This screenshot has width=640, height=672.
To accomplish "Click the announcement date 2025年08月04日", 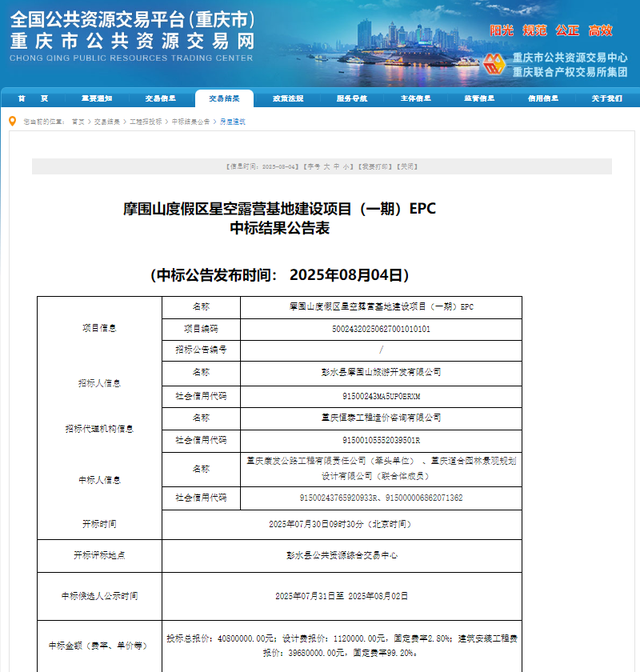I will pyautogui.click(x=346, y=275).
